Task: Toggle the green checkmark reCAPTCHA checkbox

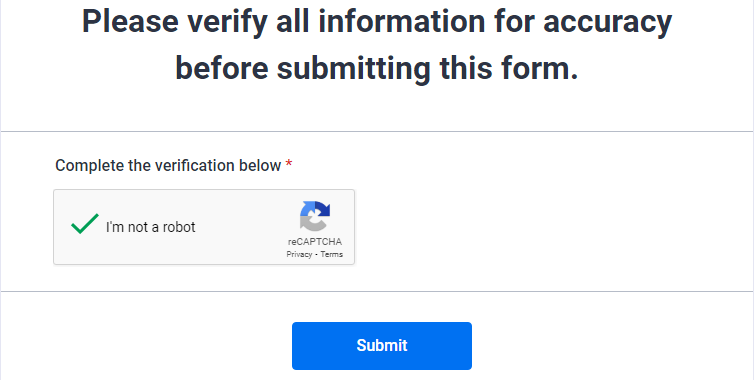Action: 85,224
